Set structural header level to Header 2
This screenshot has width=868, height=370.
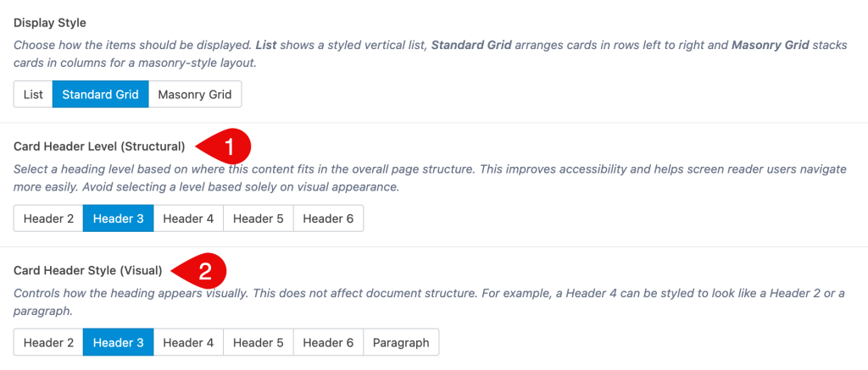(x=48, y=218)
